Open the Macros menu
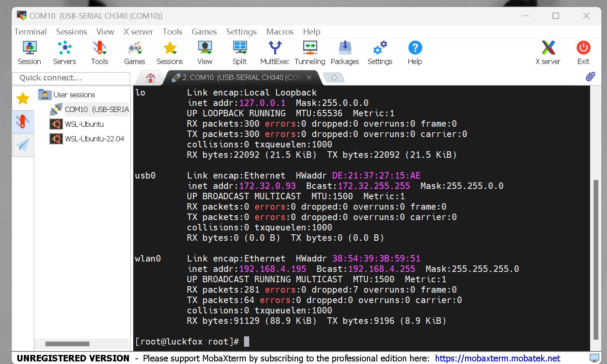Screen dimensions: 607x364 [x=280, y=32]
